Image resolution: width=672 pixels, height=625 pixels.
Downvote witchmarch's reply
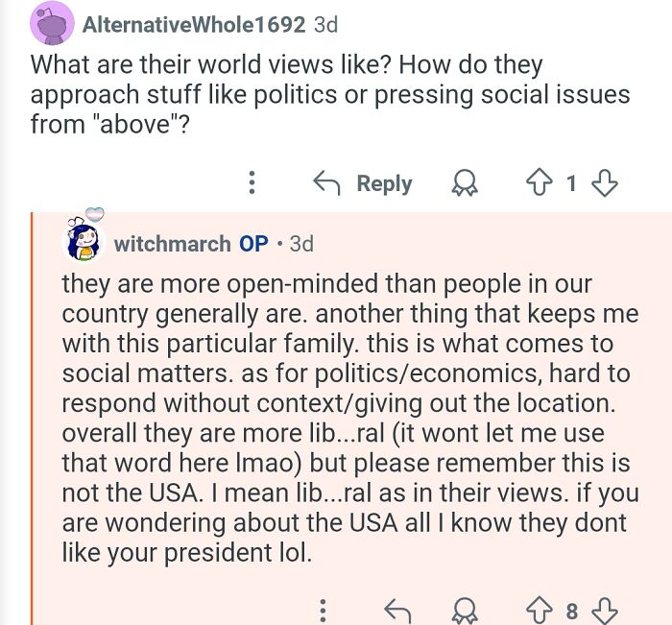point(607,609)
